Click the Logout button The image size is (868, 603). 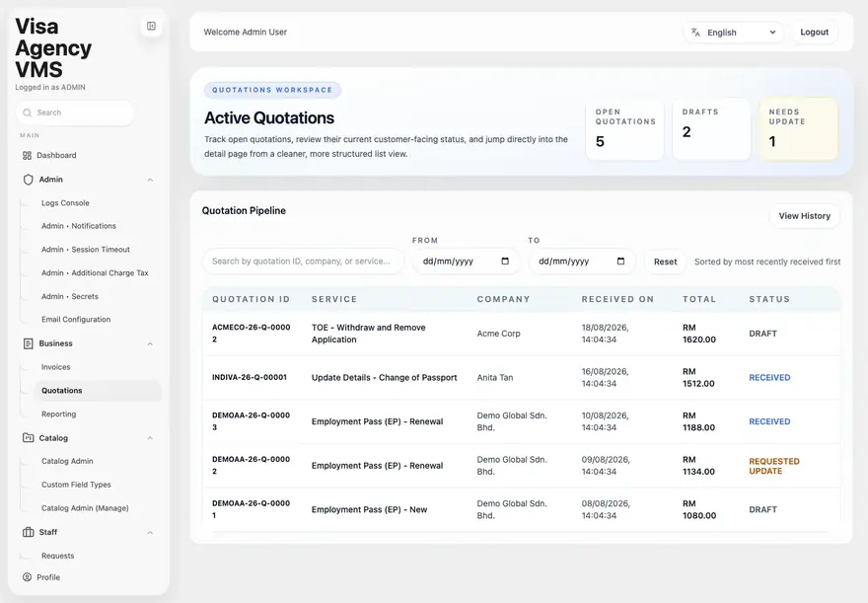click(x=815, y=33)
